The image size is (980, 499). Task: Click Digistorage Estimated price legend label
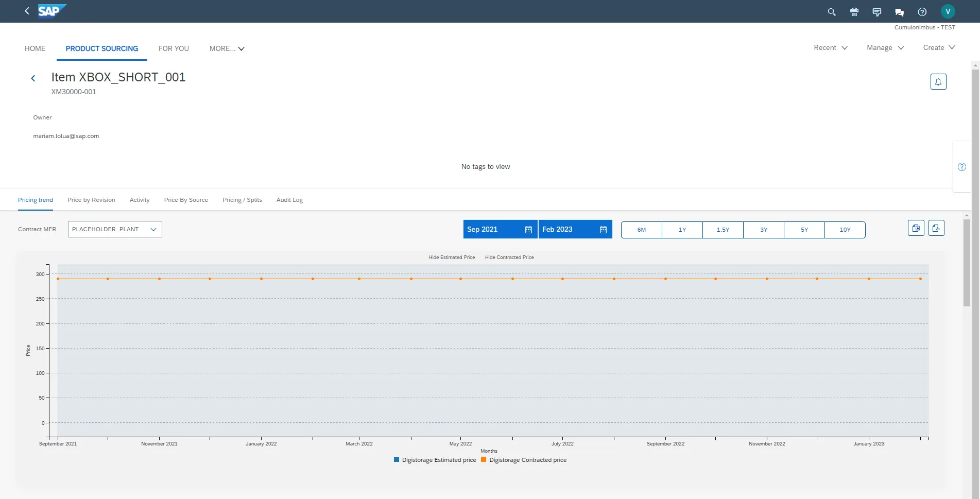pos(439,460)
